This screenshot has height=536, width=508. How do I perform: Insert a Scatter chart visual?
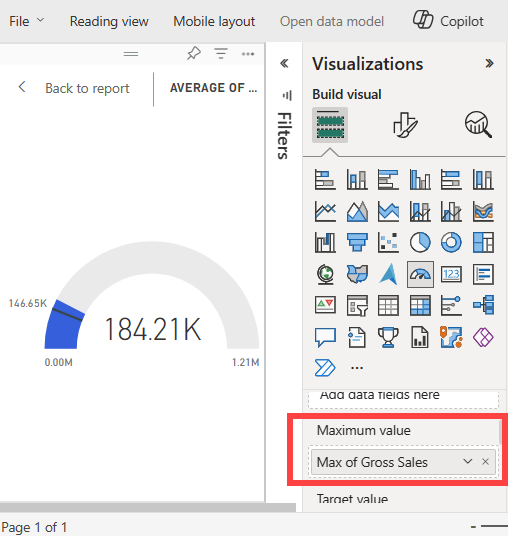[388, 243]
